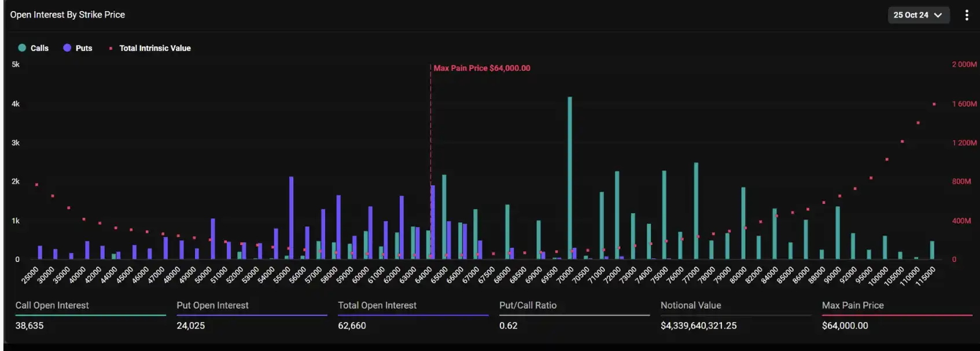This screenshot has width=980, height=351.
Task: Open the three-dot chart options menu
Action: pos(966,15)
